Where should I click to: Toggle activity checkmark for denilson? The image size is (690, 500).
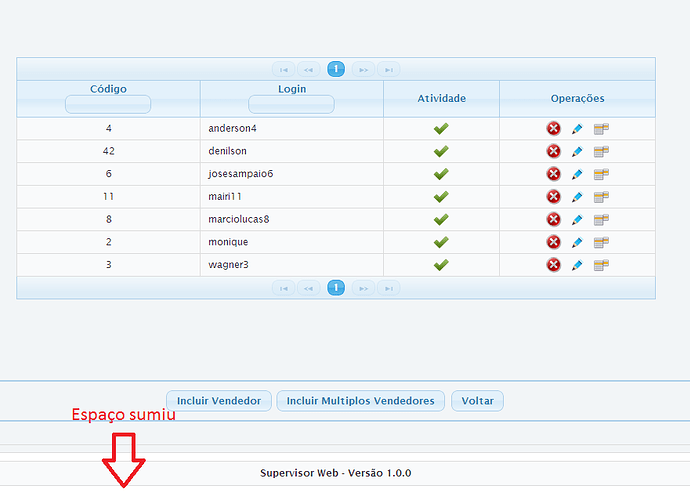(441, 151)
